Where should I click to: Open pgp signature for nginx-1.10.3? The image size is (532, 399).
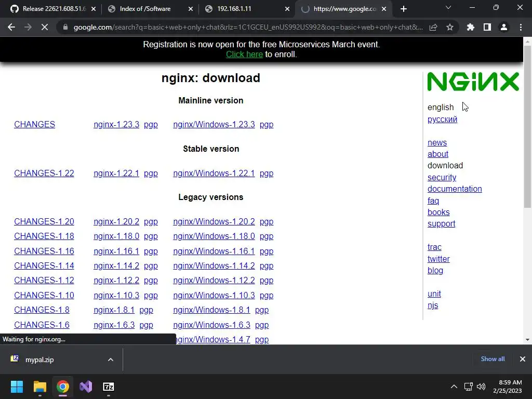coord(151,296)
